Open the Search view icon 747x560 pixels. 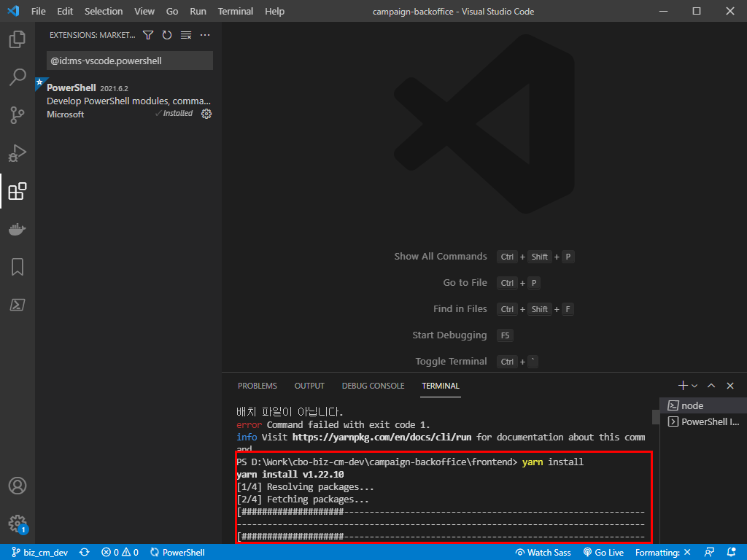[18, 77]
